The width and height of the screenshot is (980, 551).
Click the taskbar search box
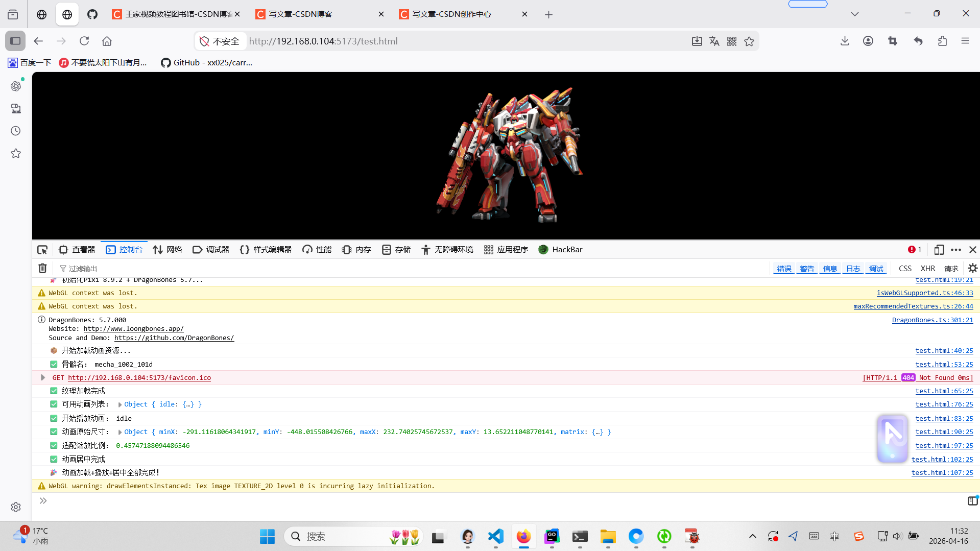pyautogui.click(x=353, y=536)
